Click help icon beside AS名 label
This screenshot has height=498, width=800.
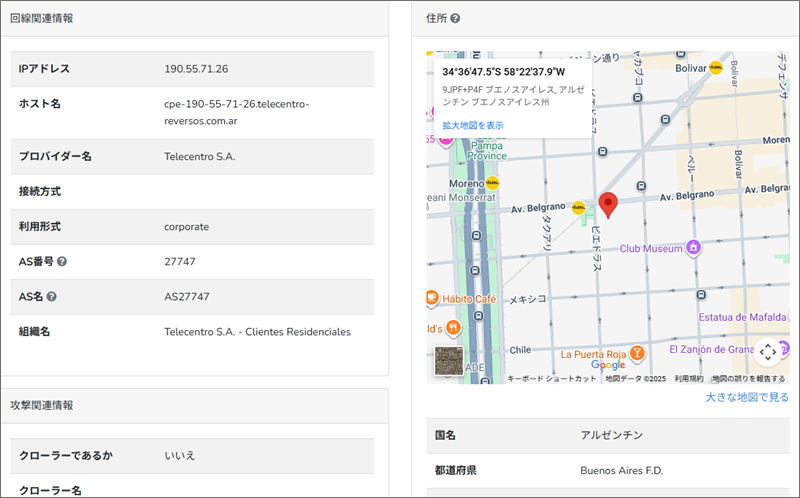(x=52, y=297)
